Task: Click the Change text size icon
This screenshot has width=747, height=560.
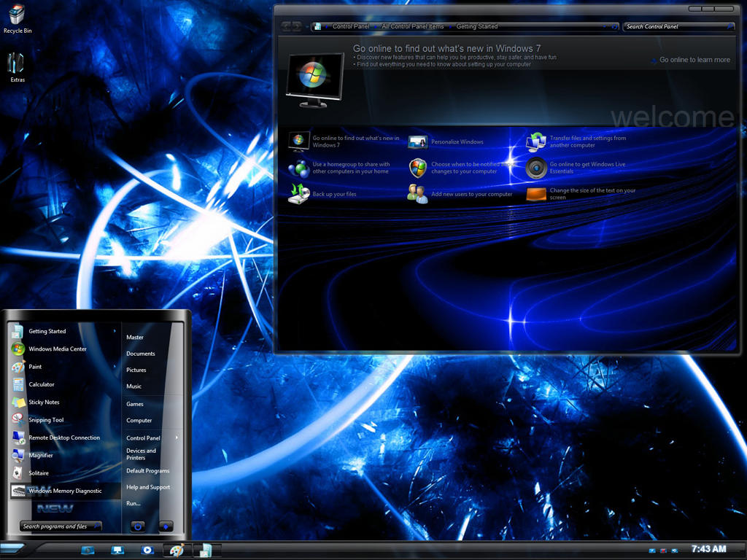Action: (x=536, y=194)
